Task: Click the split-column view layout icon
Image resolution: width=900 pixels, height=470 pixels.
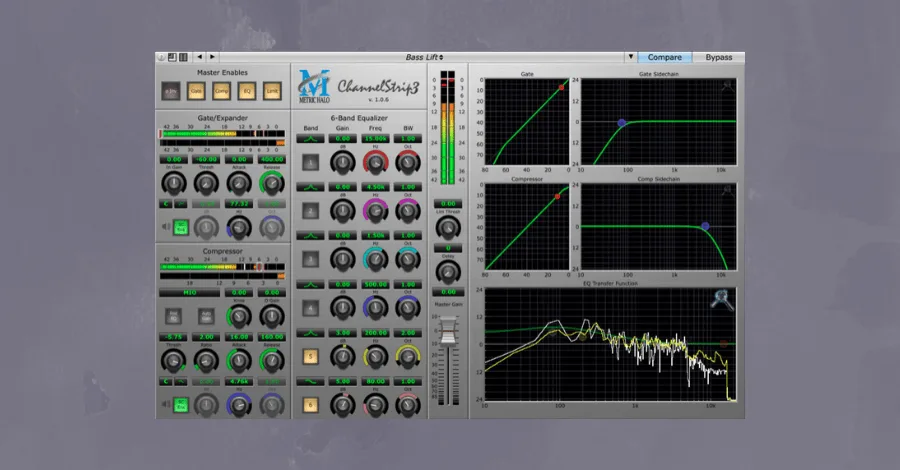Action: [x=183, y=57]
